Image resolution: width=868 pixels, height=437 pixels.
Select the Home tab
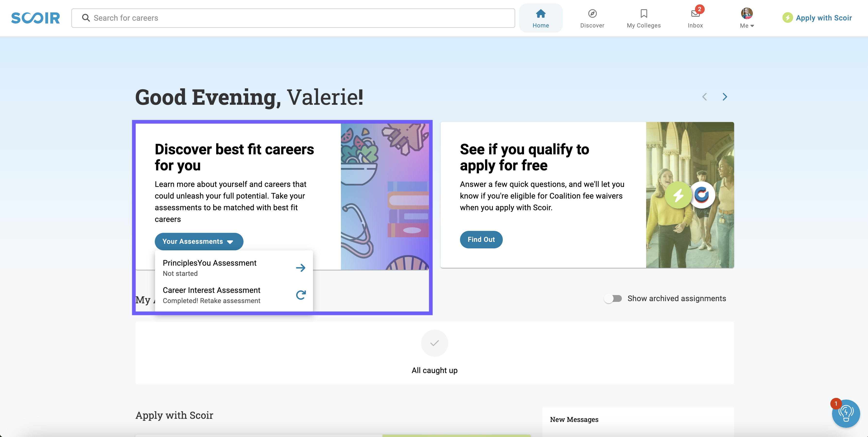click(540, 17)
